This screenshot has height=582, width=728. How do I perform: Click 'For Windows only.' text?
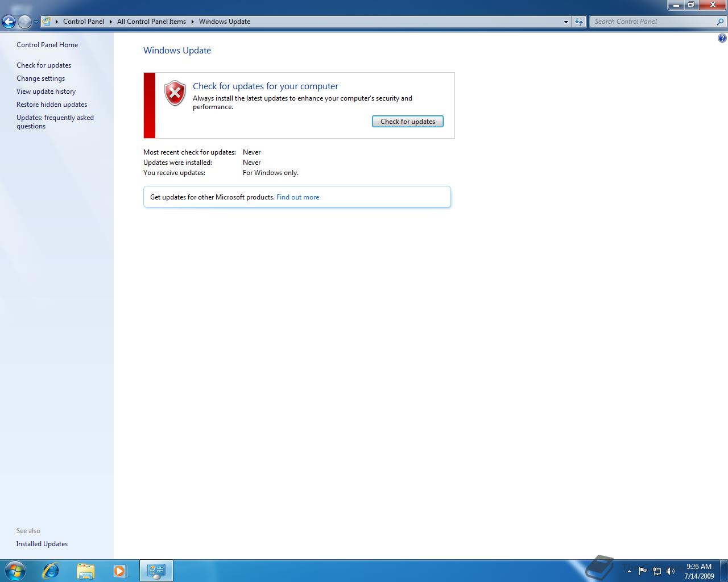point(271,173)
